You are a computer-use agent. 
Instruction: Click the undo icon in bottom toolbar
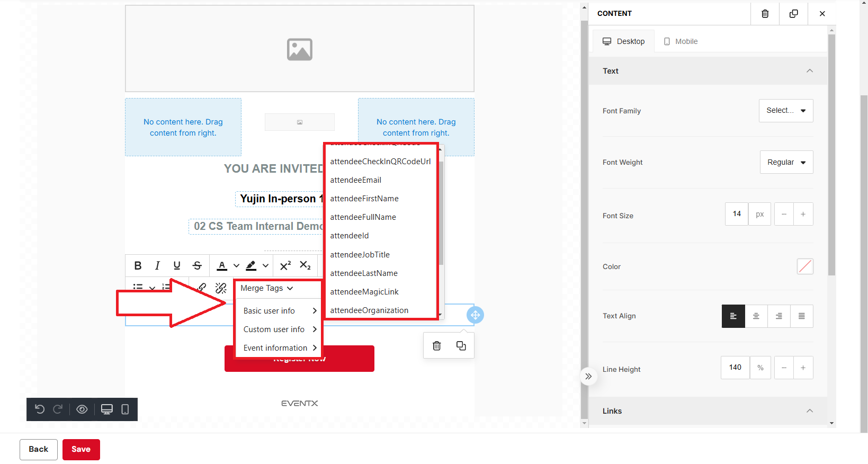(40, 409)
